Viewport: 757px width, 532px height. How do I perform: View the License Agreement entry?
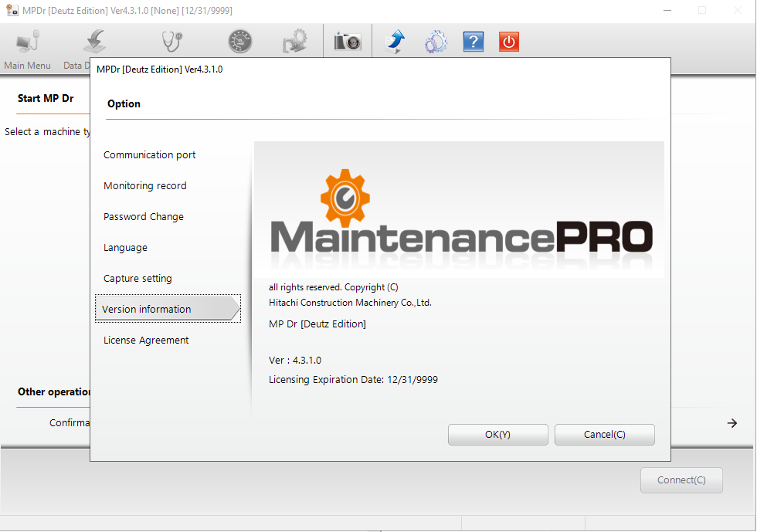(145, 340)
